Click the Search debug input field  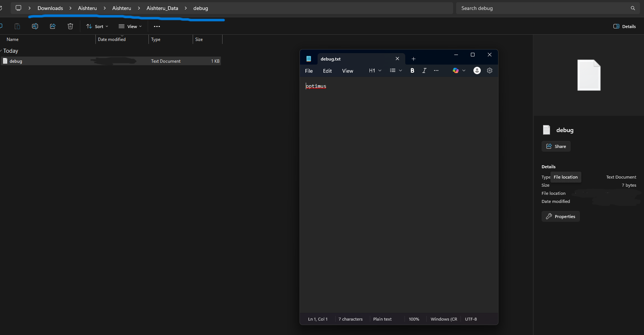coord(543,8)
